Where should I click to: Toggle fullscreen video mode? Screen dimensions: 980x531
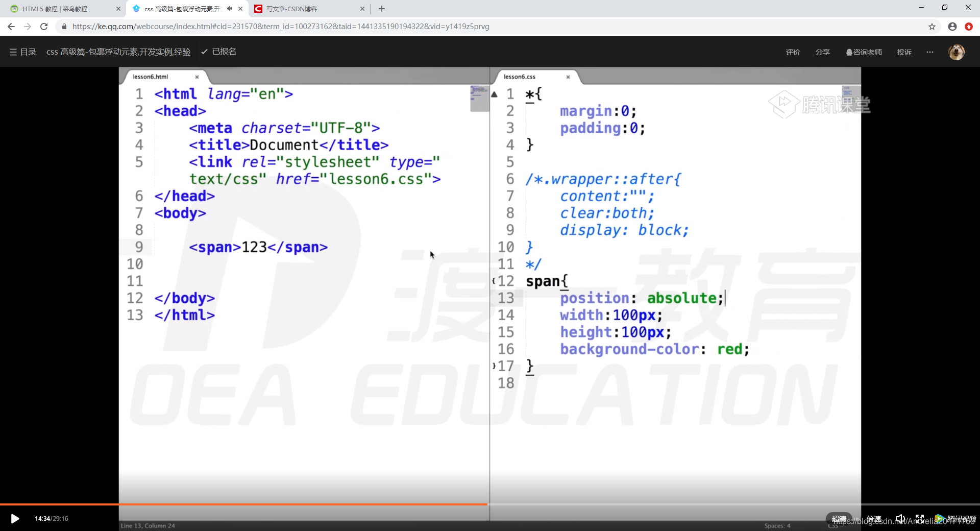click(x=920, y=519)
